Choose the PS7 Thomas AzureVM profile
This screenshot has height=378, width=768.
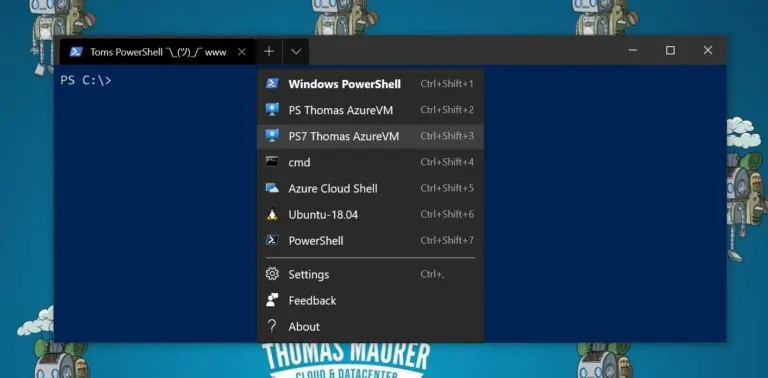[370, 136]
